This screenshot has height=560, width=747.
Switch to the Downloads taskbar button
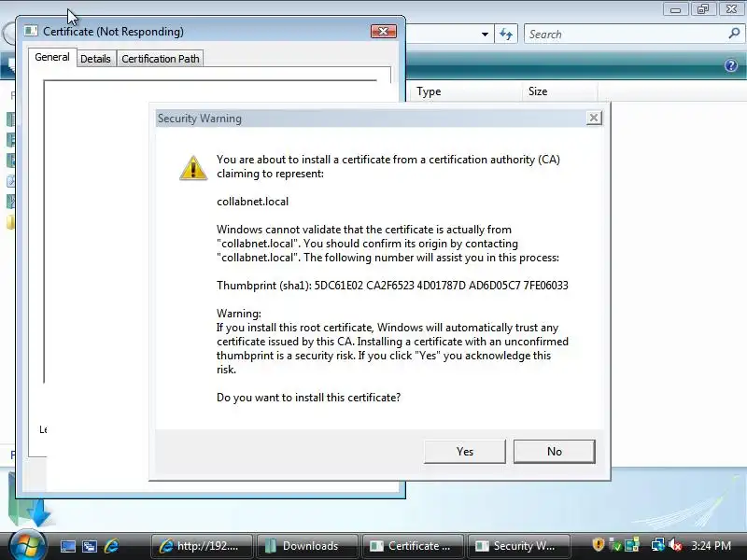pyautogui.click(x=307, y=546)
